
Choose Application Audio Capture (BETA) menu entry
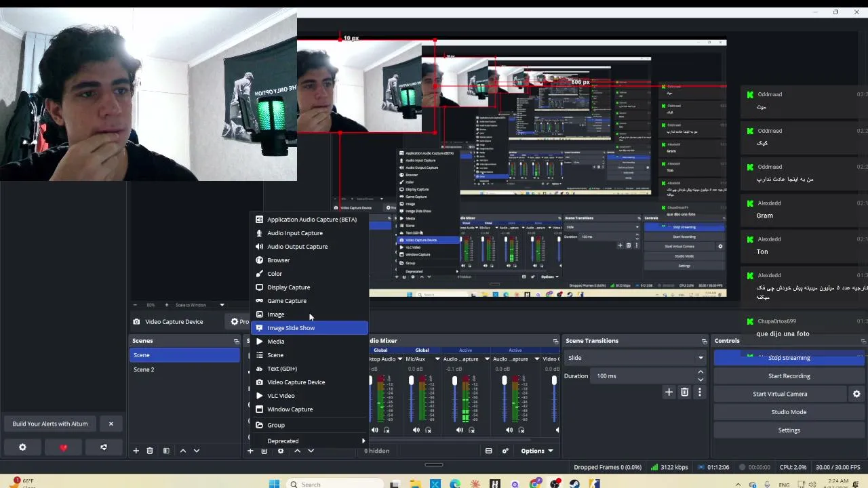click(x=309, y=220)
